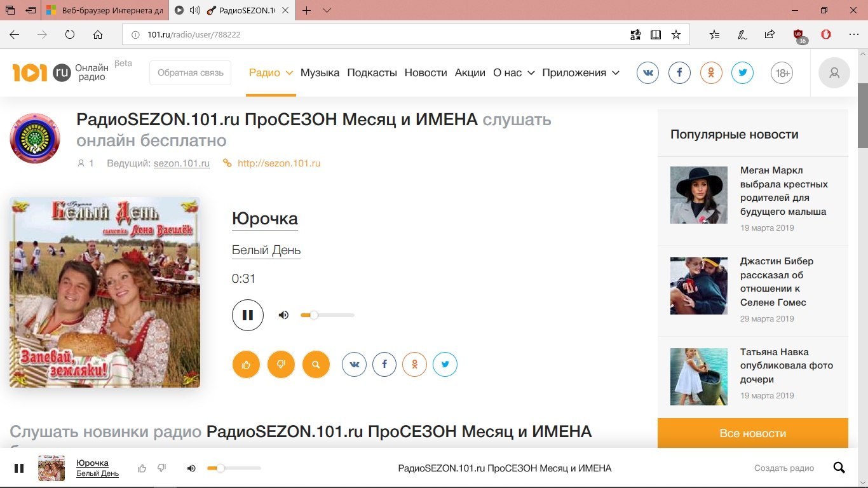Adjust the main player volume slider

click(x=327, y=315)
